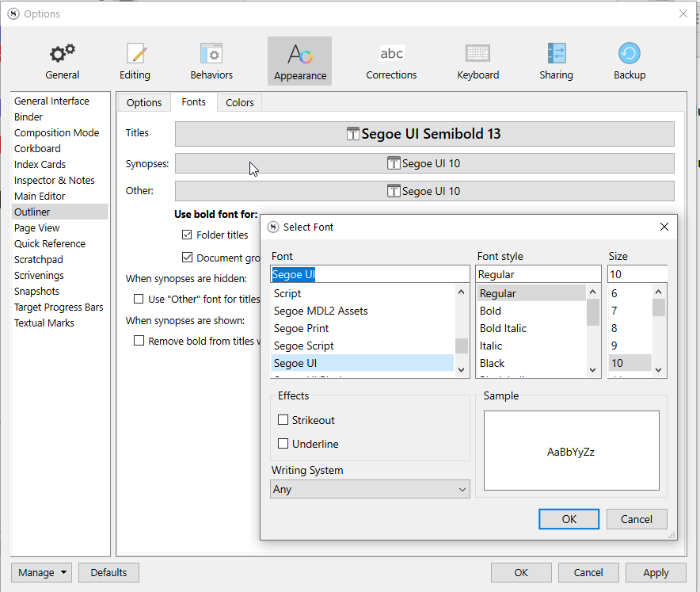
Task: Select font size 8
Action: [630, 328]
